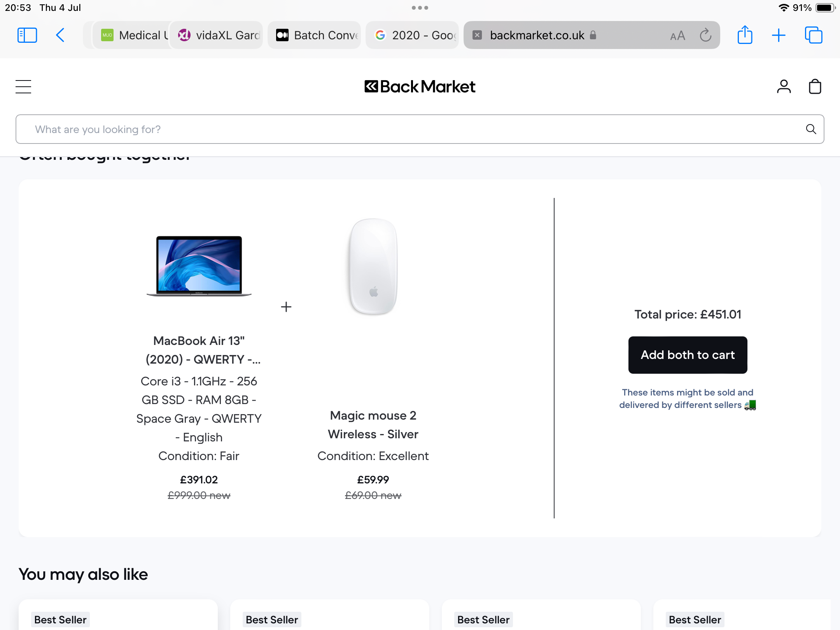
Task: Open a new tab with plus
Action: [x=779, y=35]
